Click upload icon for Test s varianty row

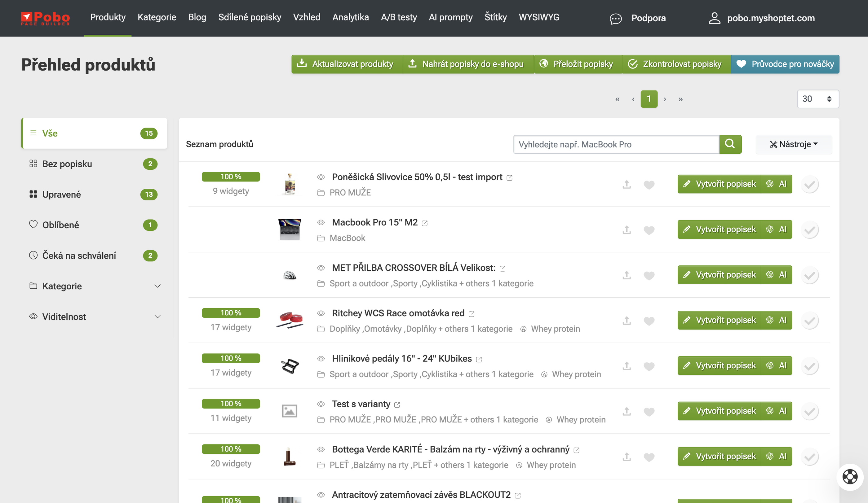tap(627, 412)
